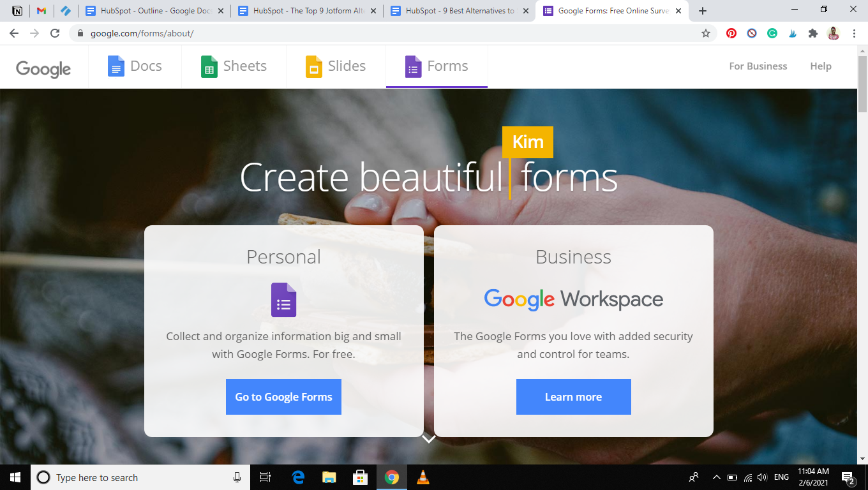
Task: Click the purple Forms icon in Personal card
Action: click(284, 300)
